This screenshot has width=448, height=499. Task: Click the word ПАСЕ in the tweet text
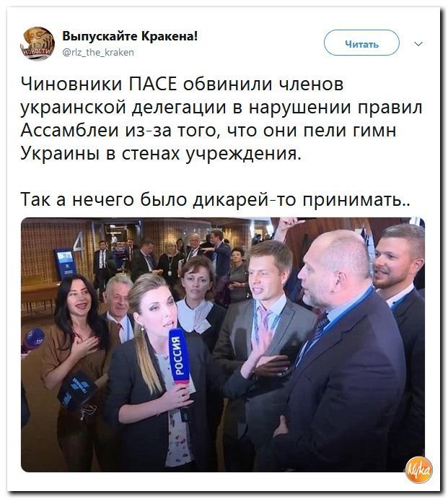coord(153,84)
